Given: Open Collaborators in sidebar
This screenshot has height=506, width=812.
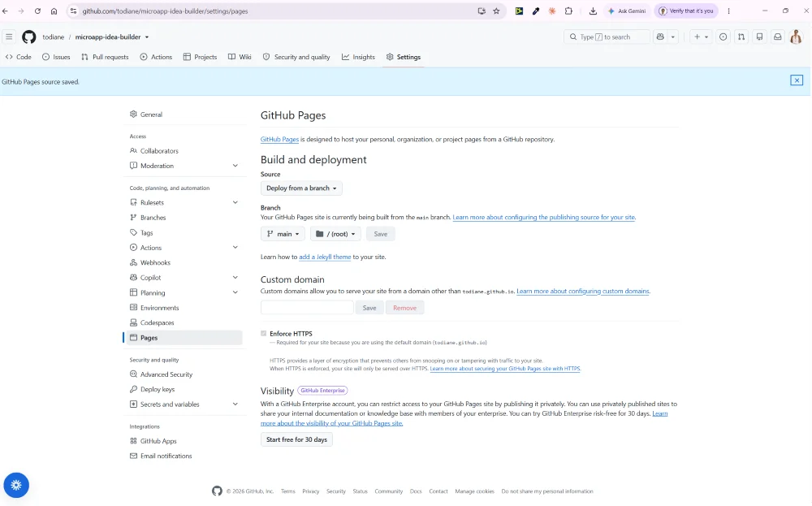Looking at the screenshot, I should point(185,151).
